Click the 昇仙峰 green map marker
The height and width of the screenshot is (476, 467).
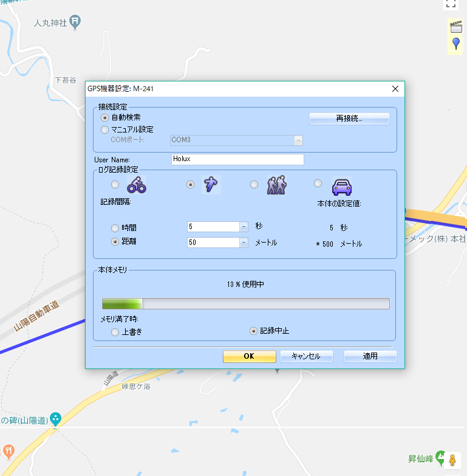pyautogui.click(x=441, y=458)
